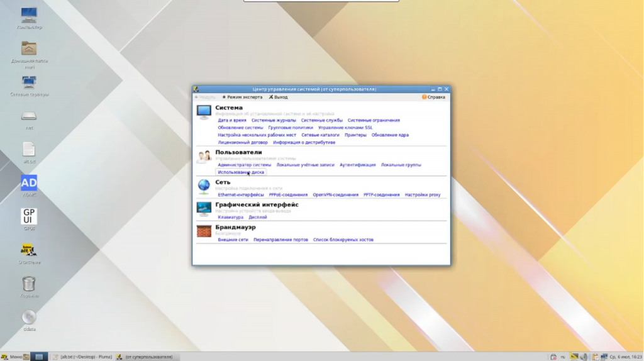
Task: Click the Брандмауэр brick wall icon
Action: coord(204,231)
